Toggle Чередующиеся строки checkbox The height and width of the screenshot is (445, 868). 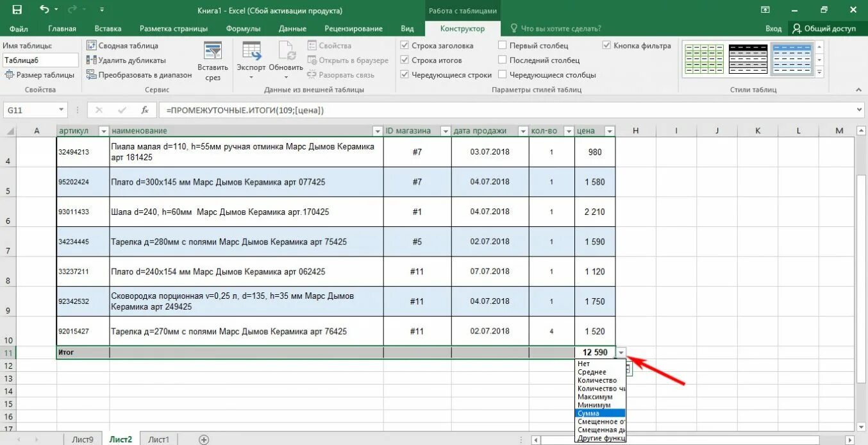(x=405, y=75)
